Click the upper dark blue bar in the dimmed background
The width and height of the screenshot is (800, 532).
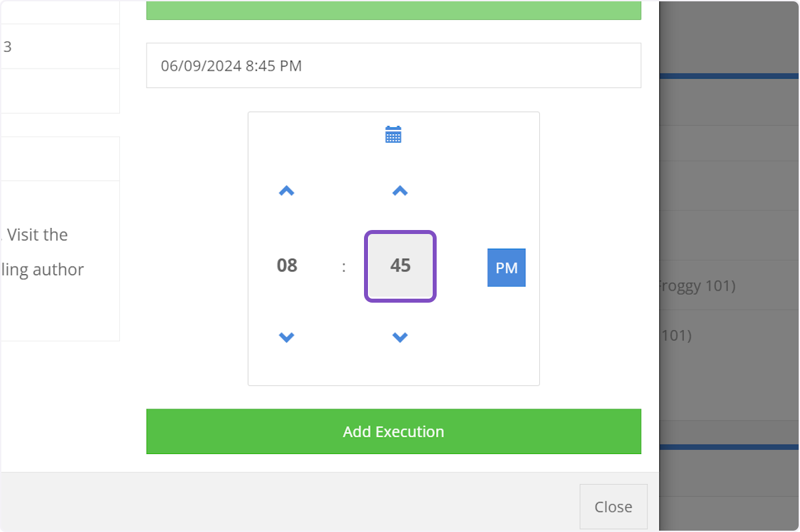pyautogui.click(x=729, y=76)
